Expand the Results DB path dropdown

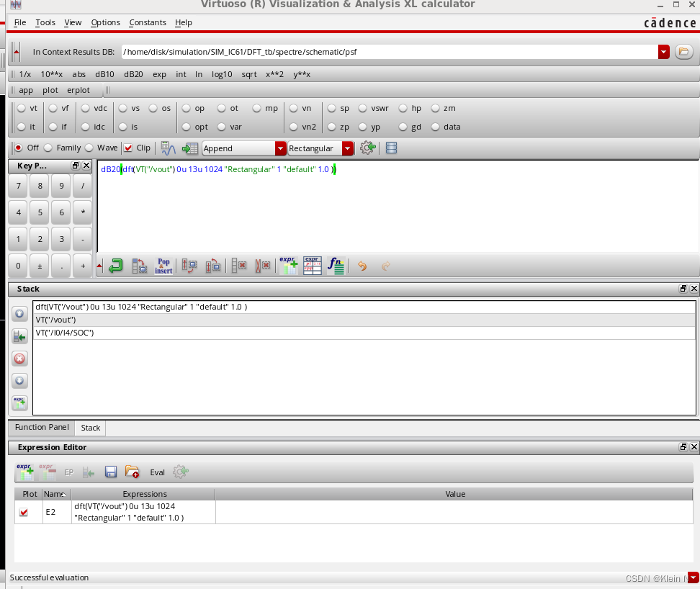click(x=664, y=52)
